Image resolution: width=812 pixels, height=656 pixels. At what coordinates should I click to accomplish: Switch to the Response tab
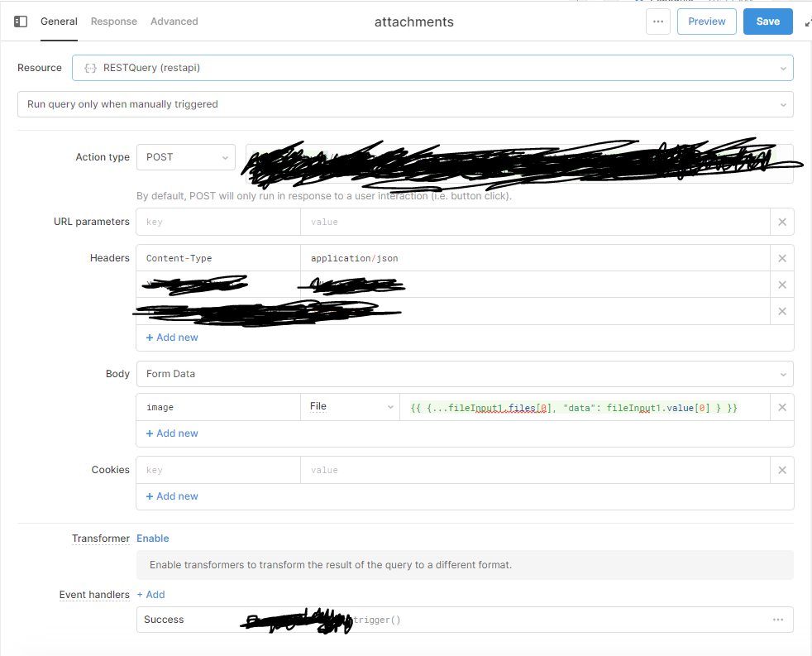pyautogui.click(x=114, y=22)
